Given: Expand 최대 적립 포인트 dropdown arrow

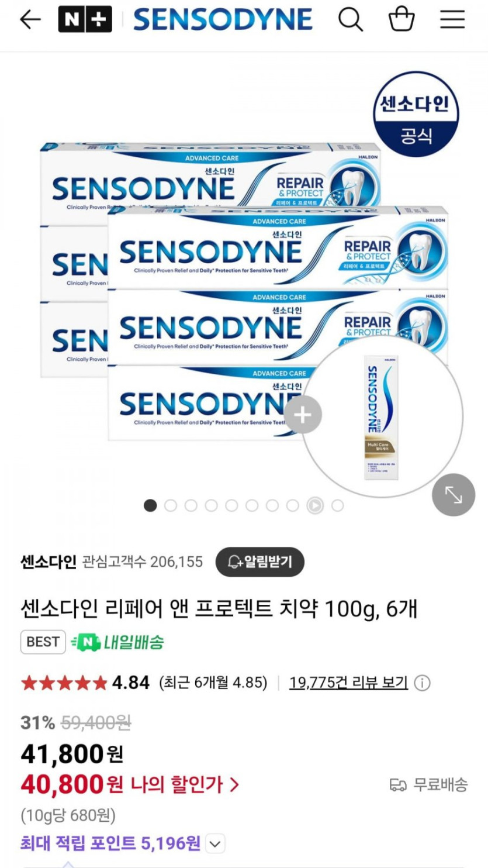Looking at the screenshot, I should tap(216, 844).
